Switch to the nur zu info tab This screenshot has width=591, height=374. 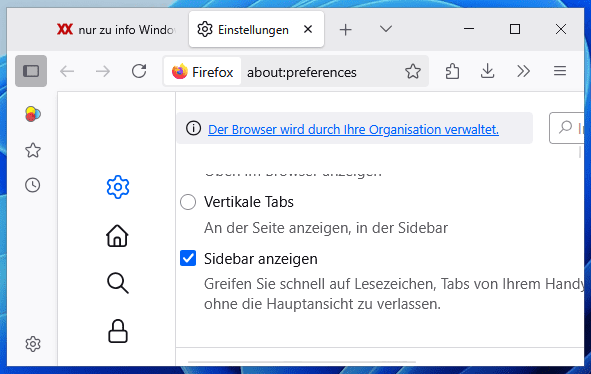115,29
